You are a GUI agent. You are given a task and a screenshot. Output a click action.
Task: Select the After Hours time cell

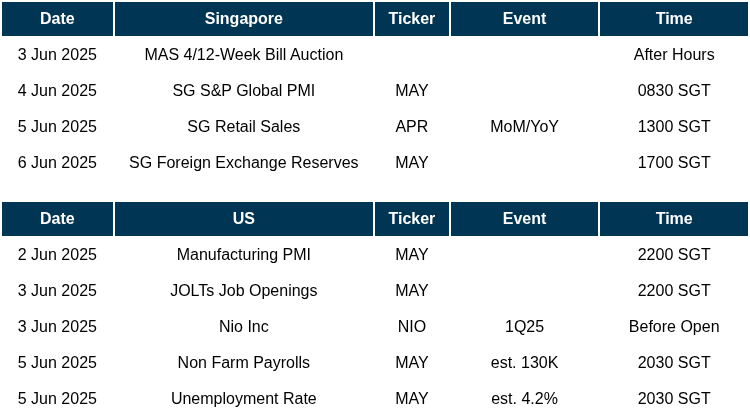674,55
